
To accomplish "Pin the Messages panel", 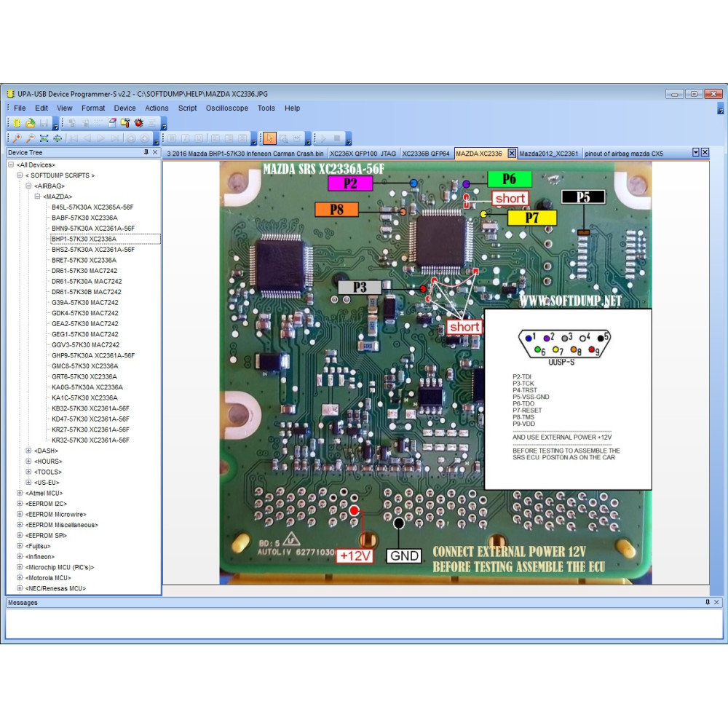I will [x=708, y=602].
